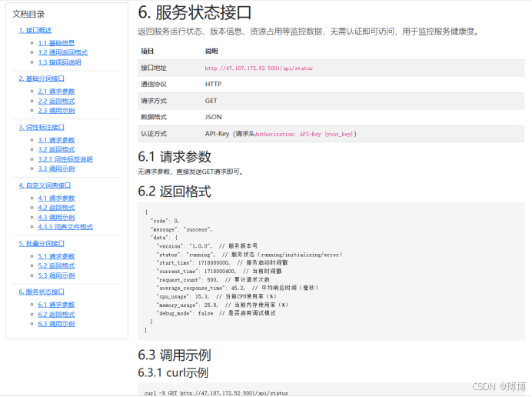Viewport: 532px width, 397px height.
Task: Jump to 5.2 返回格式
Action: [x=56, y=266]
